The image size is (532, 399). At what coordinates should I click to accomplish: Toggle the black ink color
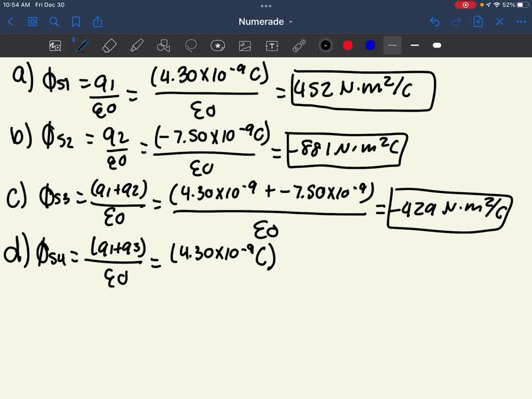pyautogui.click(x=326, y=45)
